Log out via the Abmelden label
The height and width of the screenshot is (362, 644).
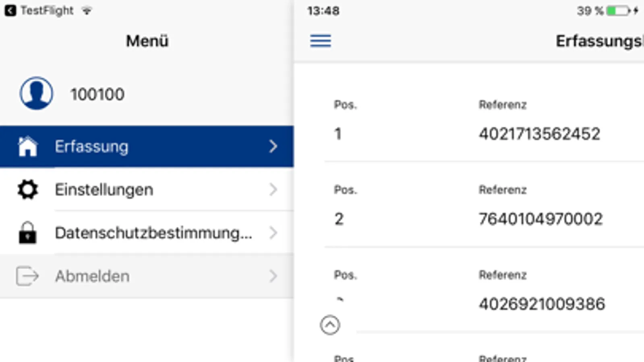click(92, 276)
